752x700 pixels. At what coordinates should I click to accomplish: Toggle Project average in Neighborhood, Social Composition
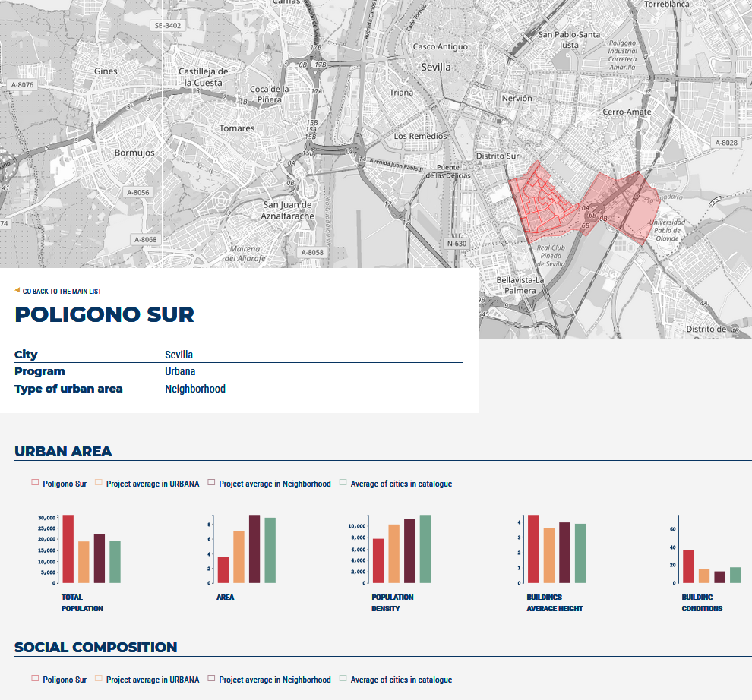pos(269,679)
